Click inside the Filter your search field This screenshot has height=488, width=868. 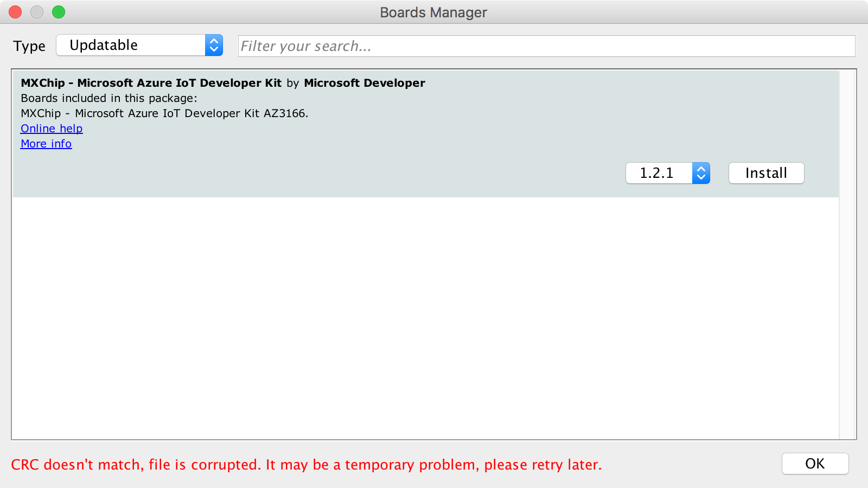[542, 46]
